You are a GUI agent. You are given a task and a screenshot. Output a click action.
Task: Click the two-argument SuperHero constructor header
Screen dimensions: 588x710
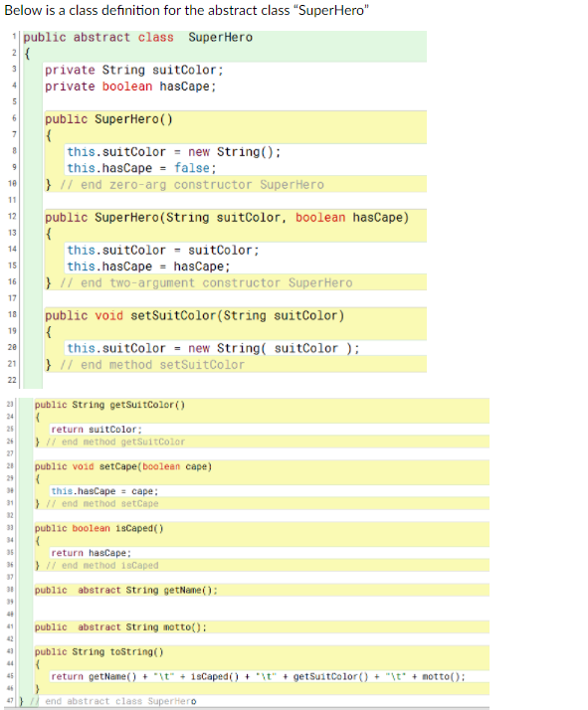point(227,218)
